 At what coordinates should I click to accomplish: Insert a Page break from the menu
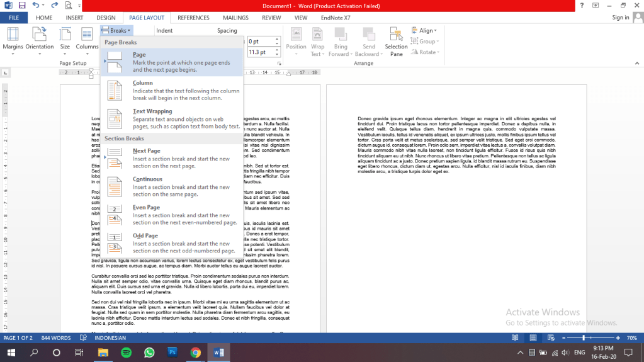(171, 62)
